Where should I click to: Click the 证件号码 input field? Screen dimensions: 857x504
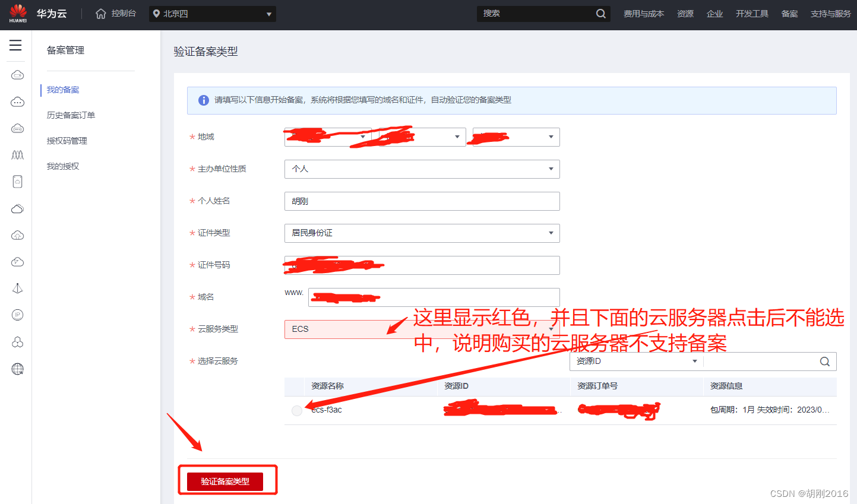[x=422, y=265]
